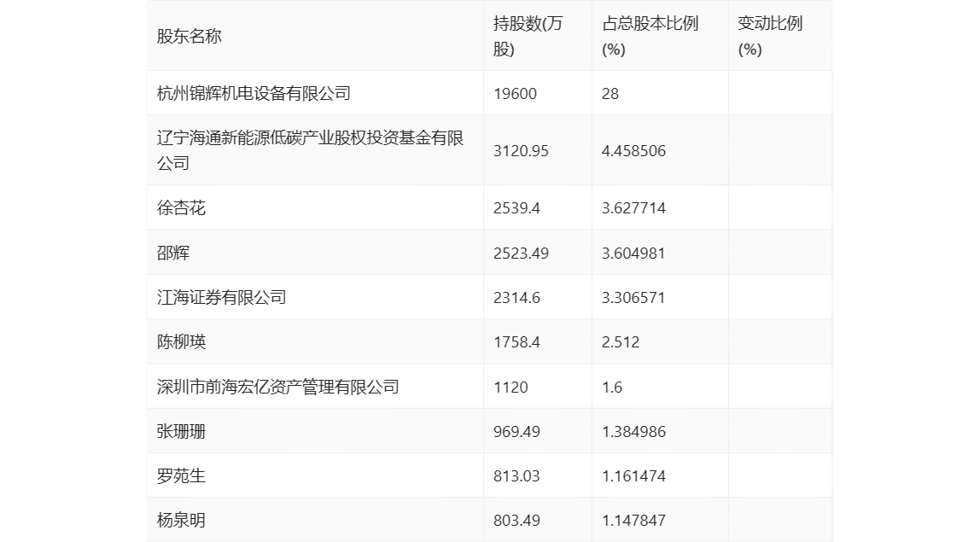Select 深圳市前海宏亿资产管理有限公司 shareholder name
The height and width of the screenshot is (542, 980).
tap(278, 387)
